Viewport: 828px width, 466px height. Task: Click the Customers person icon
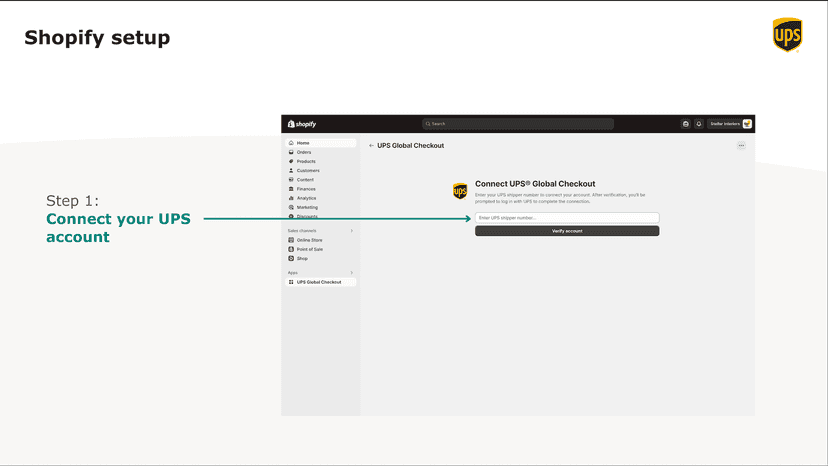coord(291,171)
